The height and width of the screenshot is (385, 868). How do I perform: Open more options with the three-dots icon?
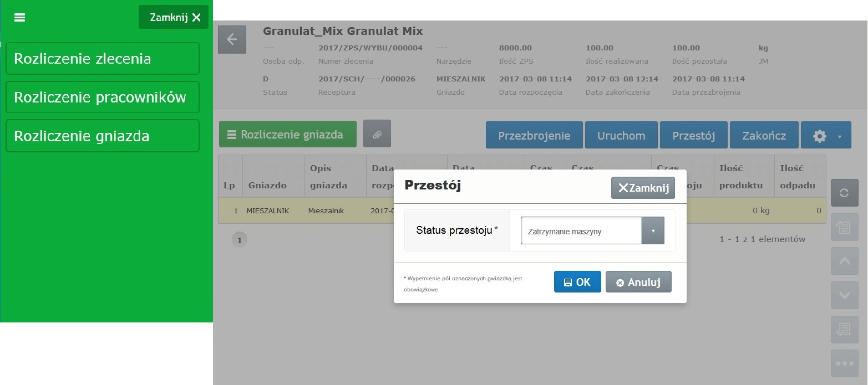point(844,363)
